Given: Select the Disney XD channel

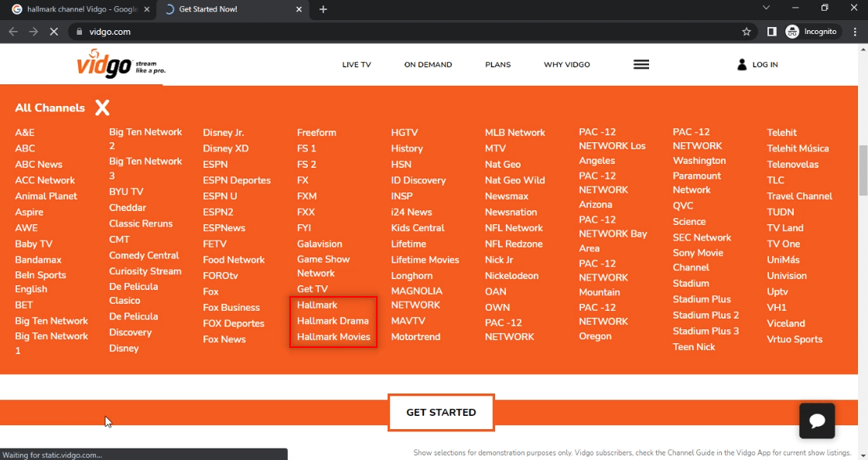Looking at the screenshot, I should 226,148.
